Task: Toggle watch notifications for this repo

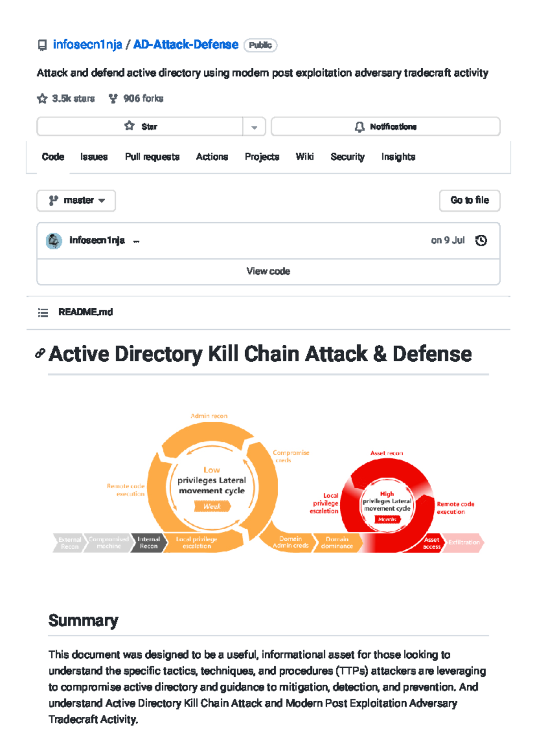Action: [x=386, y=126]
